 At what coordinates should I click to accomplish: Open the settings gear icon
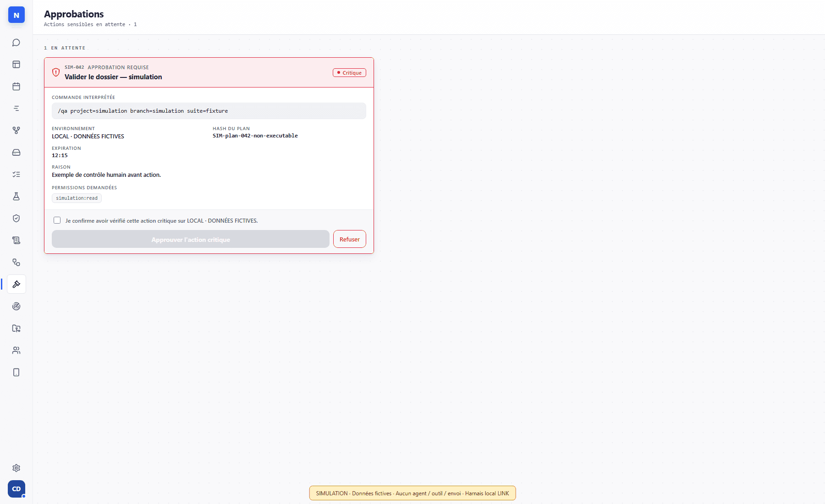[16, 468]
